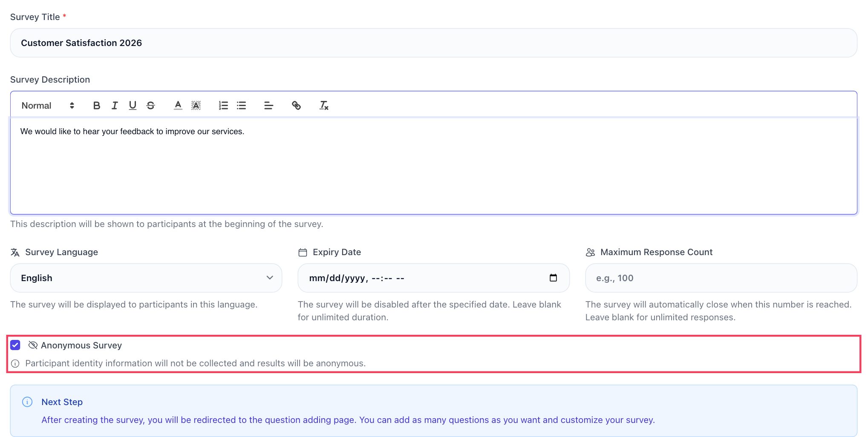Insert a hyperlink in description
The height and width of the screenshot is (437, 868).
296,106
